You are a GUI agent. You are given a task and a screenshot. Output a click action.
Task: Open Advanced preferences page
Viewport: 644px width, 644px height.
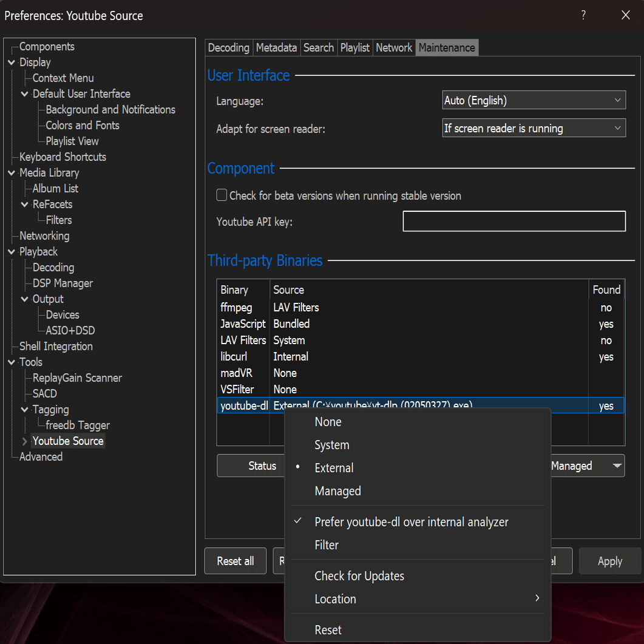pyautogui.click(x=41, y=456)
